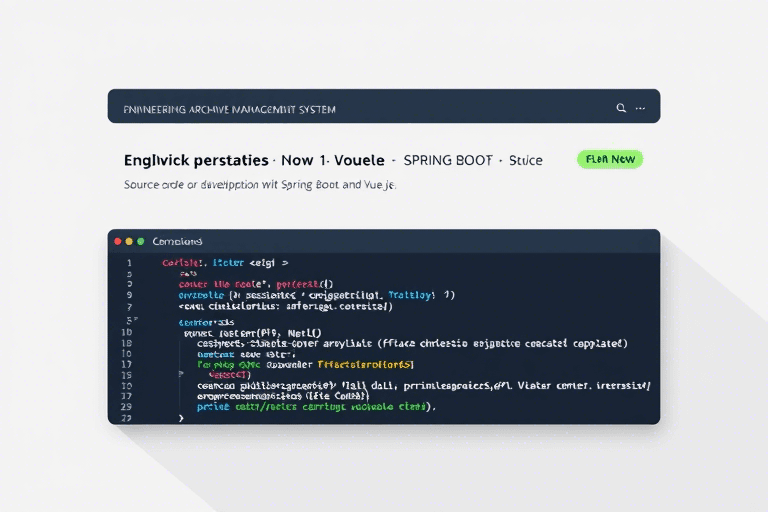Viewport: 768px width, 512px height.
Task: Click the green maximize dot on code window
Action: coord(141,241)
